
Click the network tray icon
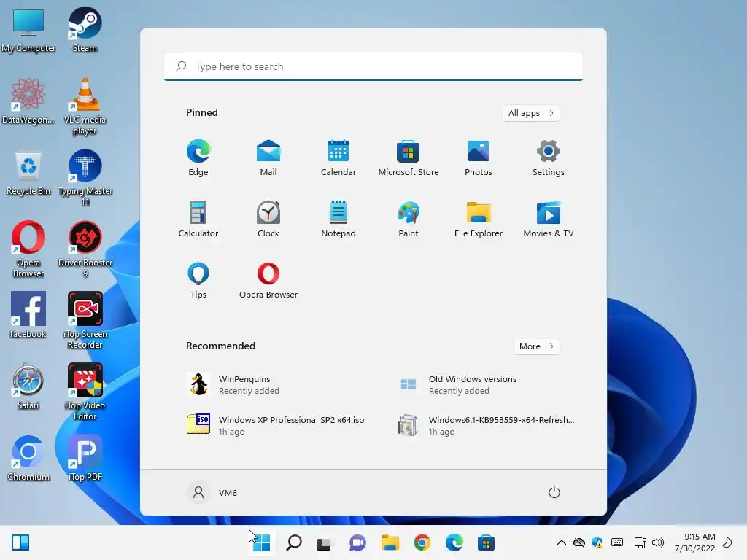click(640, 542)
